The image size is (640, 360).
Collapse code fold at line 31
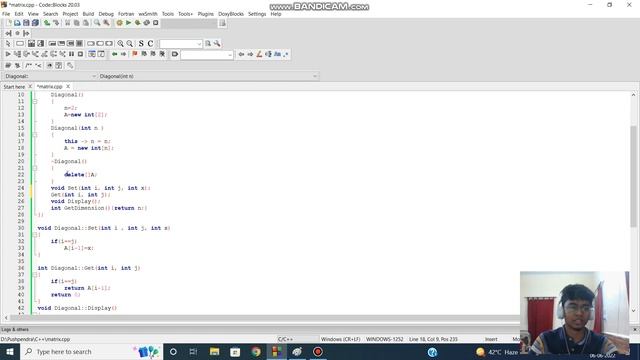coord(35,235)
